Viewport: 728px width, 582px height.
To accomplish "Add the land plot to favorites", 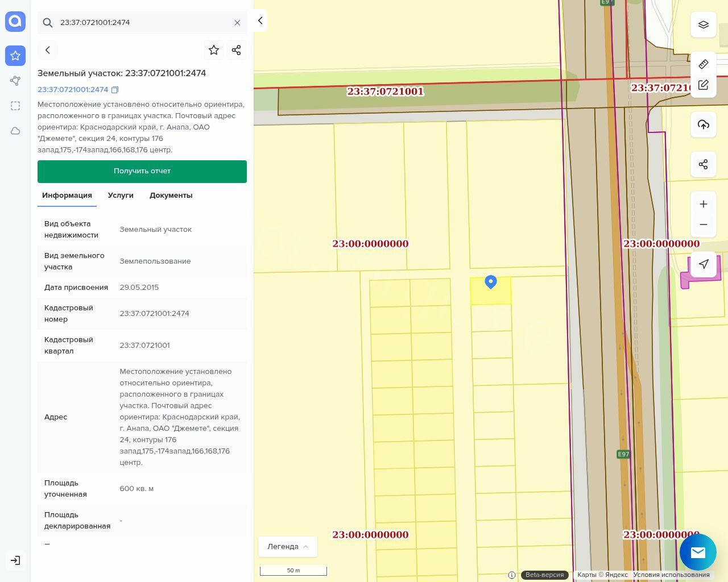I will (214, 50).
